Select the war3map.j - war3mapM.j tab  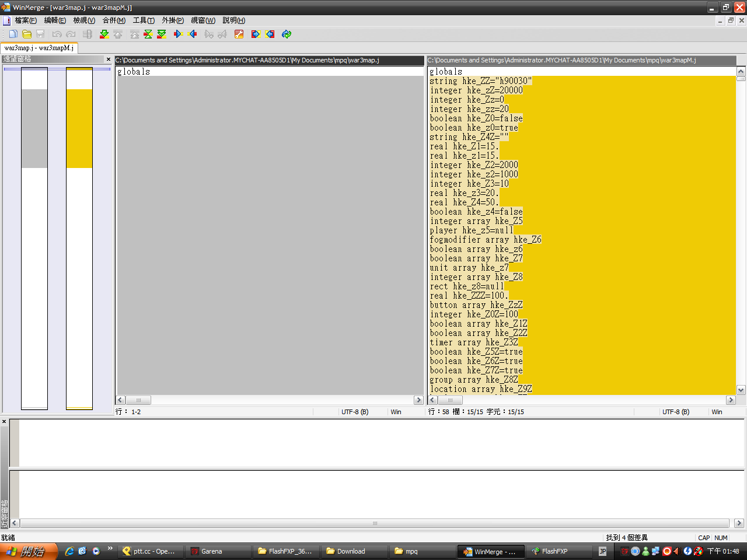point(39,48)
